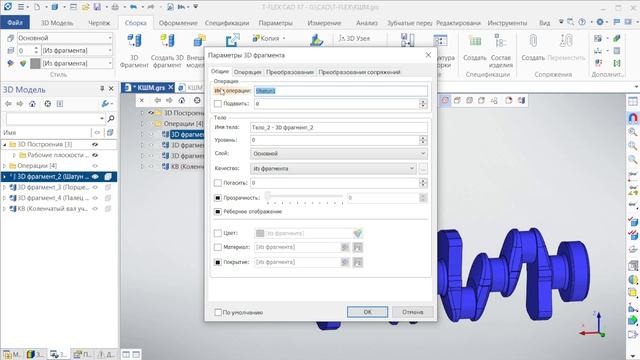Toggle the Прозрачность checkbox

tap(218, 198)
